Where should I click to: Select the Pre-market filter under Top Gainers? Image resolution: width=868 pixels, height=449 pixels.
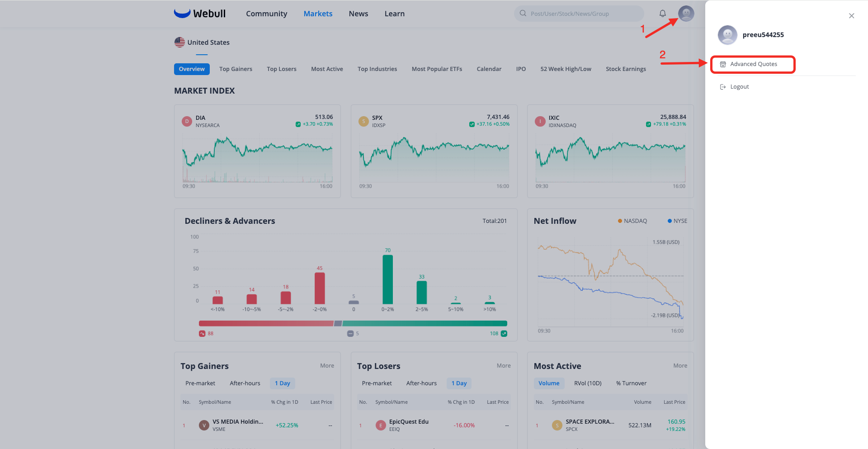pos(200,383)
